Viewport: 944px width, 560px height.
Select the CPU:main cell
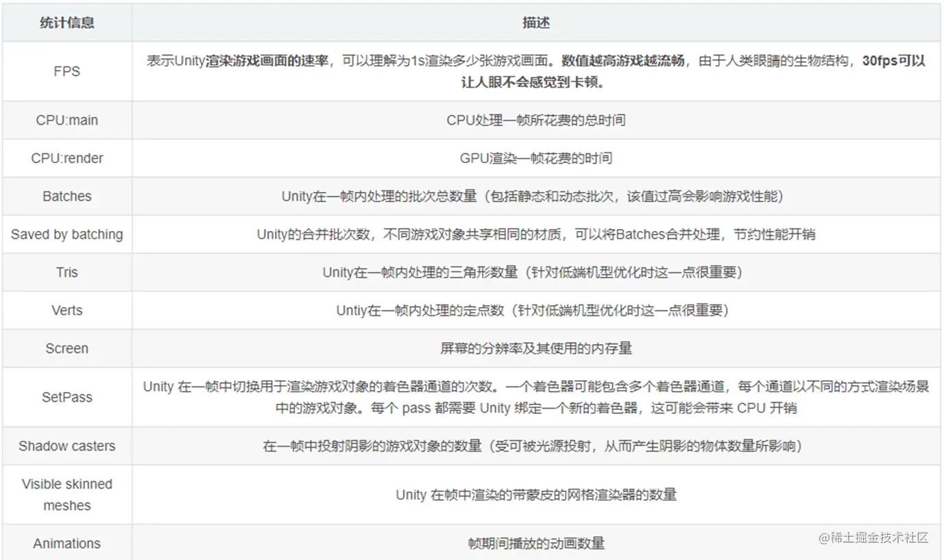(x=67, y=120)
